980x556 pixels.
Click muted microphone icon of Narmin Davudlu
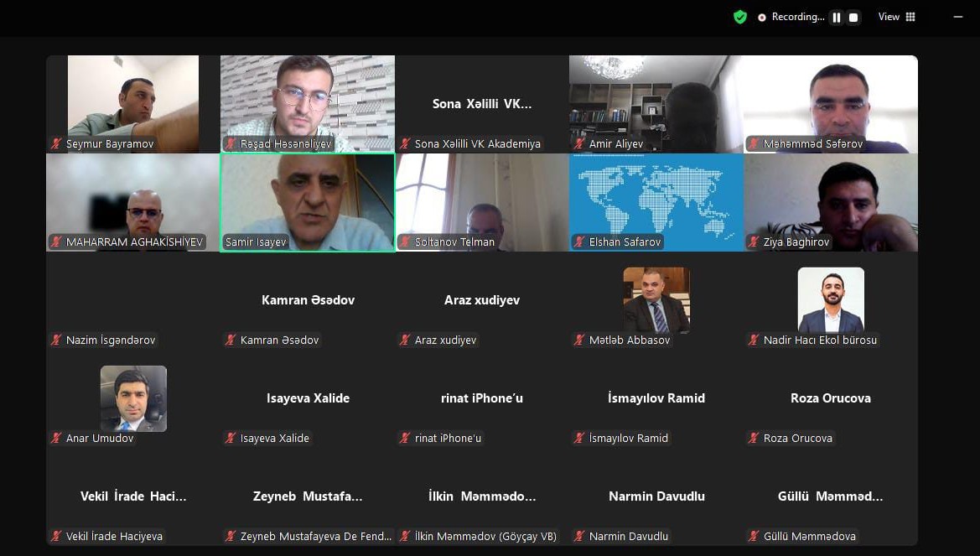(579, 537)
